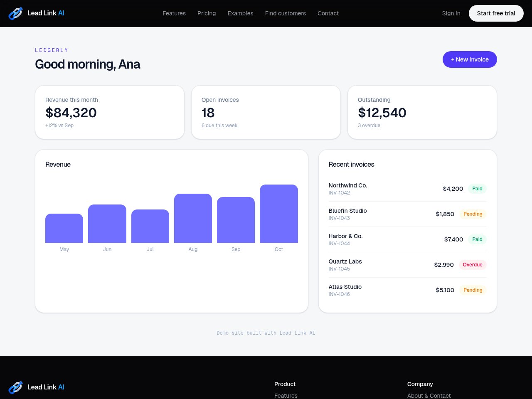Image resolution: width=532 pixels, height=399 pixels.
Task: Go to the Pricing page
Action: click(207, 13)
